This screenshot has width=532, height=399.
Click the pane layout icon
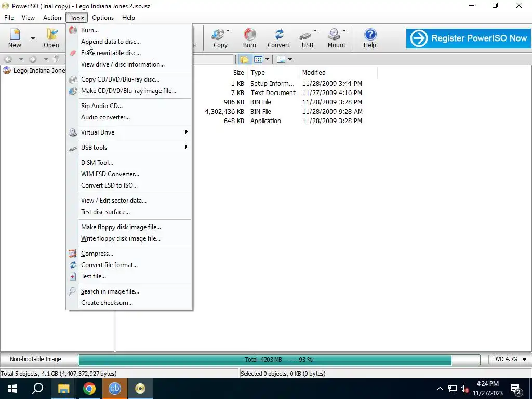point(281,59)
